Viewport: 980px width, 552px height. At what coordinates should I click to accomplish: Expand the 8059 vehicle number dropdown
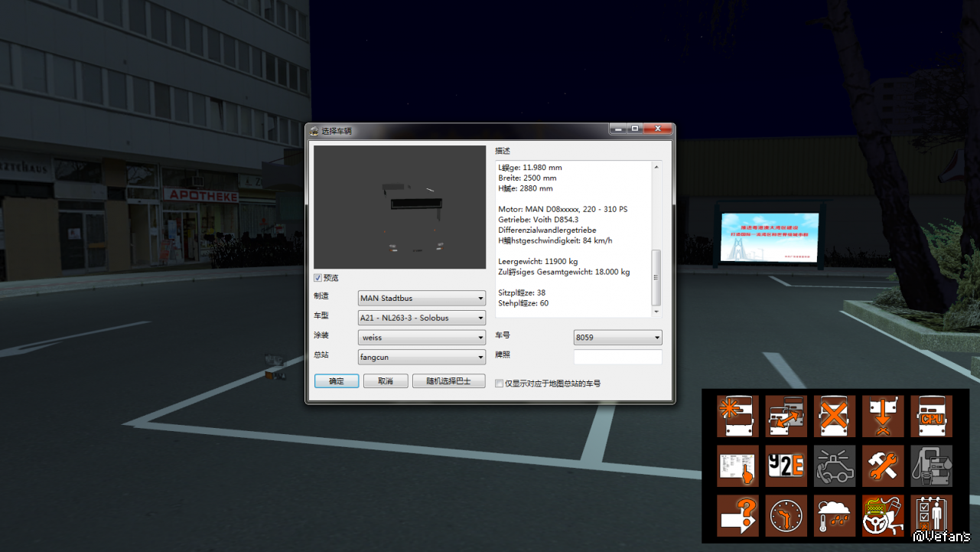617,338
